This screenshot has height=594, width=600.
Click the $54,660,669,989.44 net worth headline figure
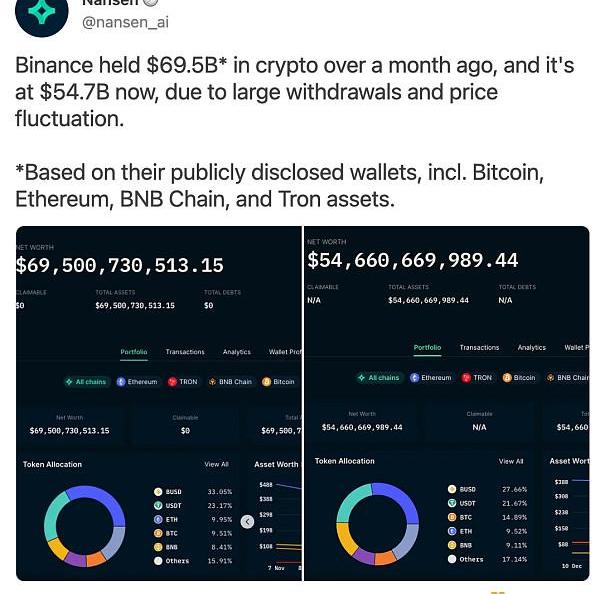click(x=413, y=260)
